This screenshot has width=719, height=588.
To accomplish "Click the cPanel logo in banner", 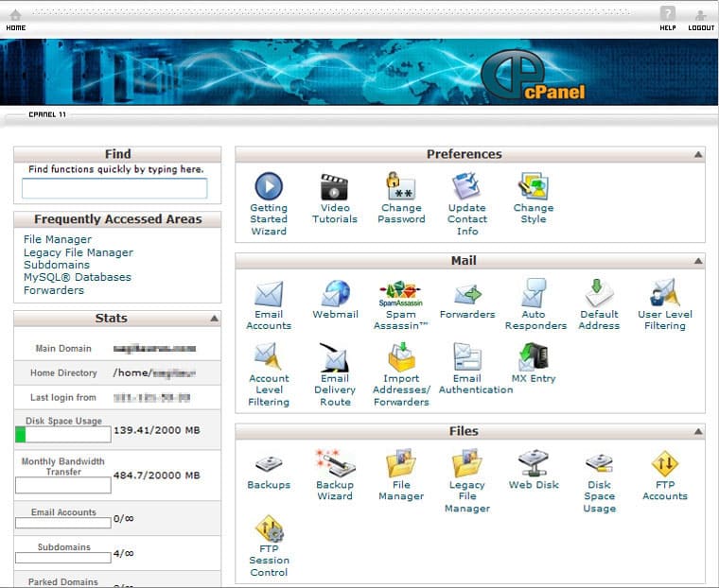I will point(533,76).
